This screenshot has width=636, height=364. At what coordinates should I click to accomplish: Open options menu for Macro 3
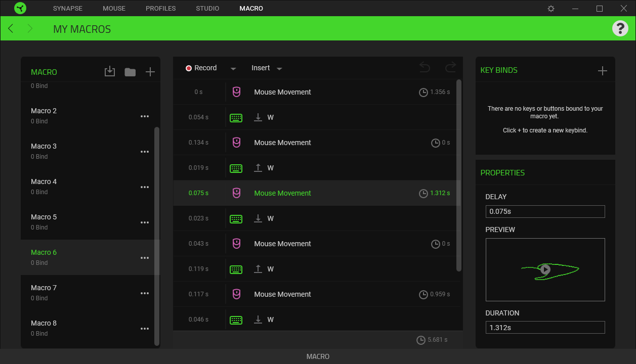pyautogui.click(x=145, y=152)
